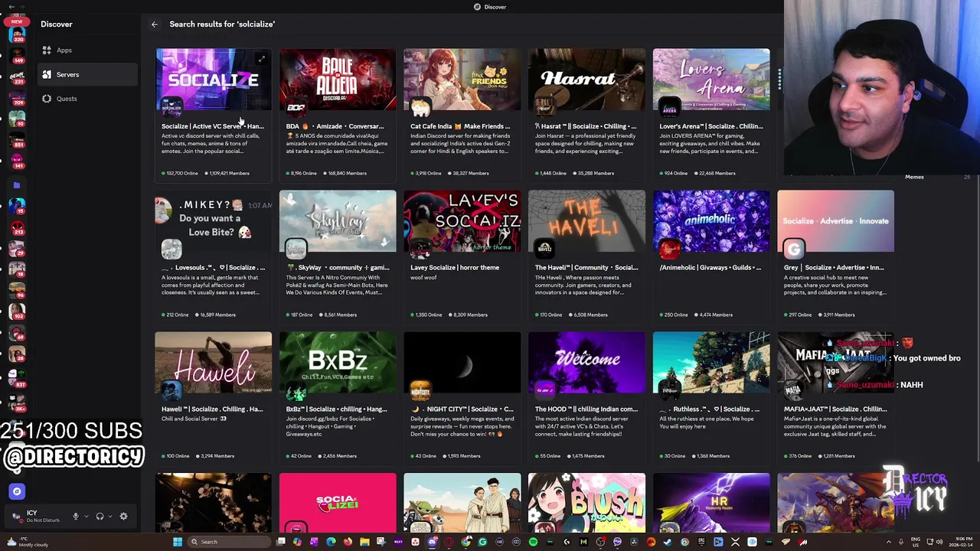Screen dimensions: 980x551
Task: Open the BxBz Socialize server card
Action: click(338, 397)
